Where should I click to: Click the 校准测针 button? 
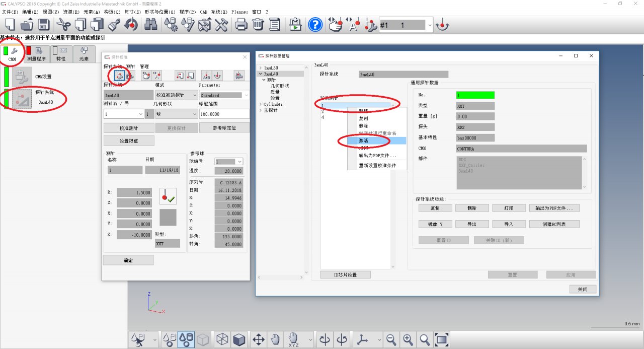129,128
